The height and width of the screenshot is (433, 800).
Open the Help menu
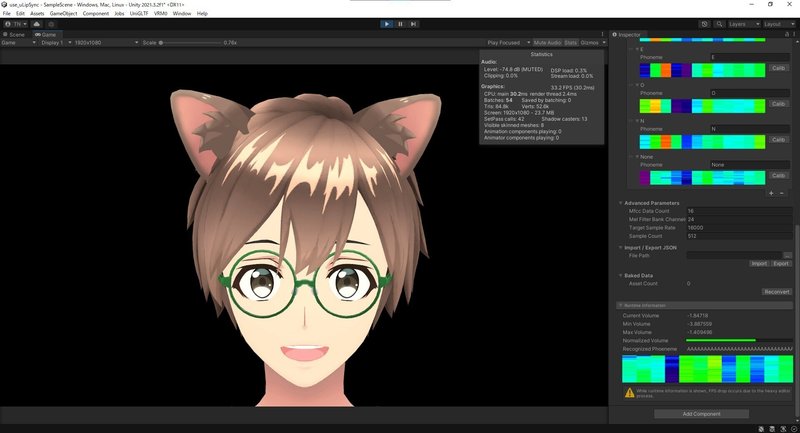click(202, 14)
